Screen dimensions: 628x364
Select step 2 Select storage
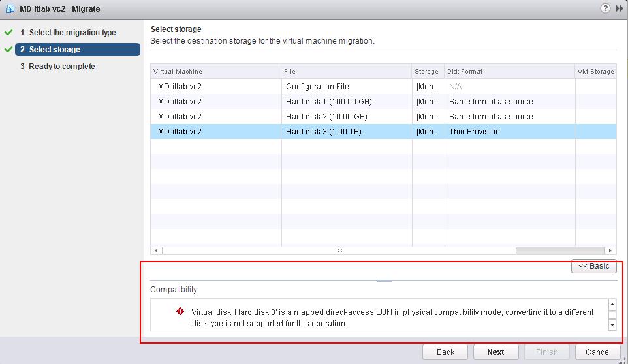click(78, 50)
